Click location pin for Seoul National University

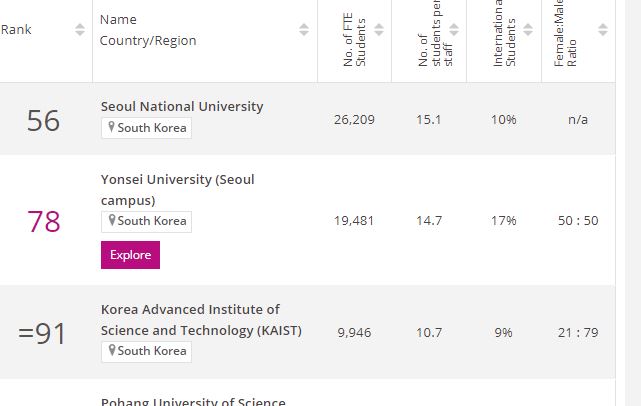click(x=112, y=128)
